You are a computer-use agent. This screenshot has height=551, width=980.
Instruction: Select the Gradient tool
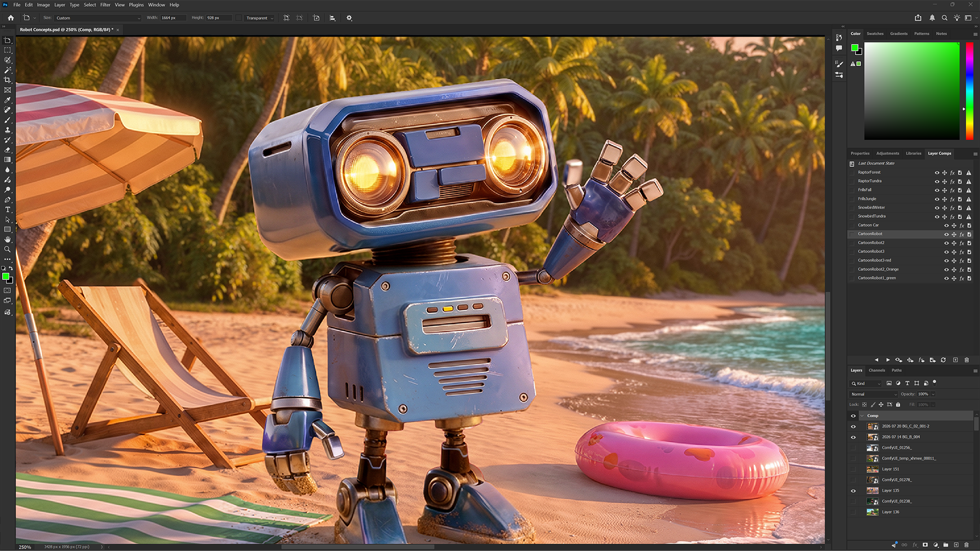pos(8,160)
